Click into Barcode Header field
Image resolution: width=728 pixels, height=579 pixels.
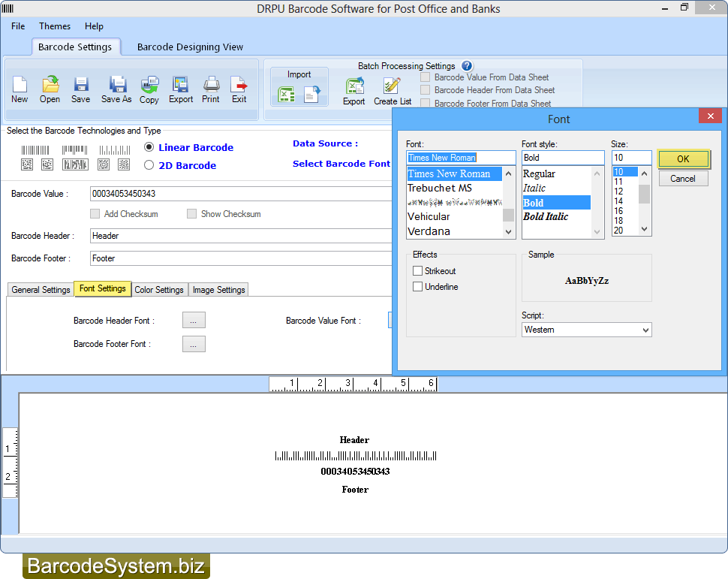click(x=241, y=236)
